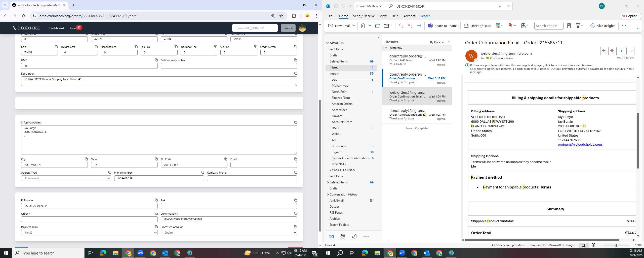Click the email body vertical scrollbar

638,141
